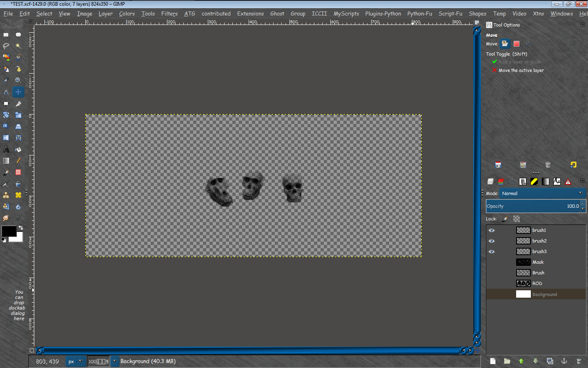Image resolution: width=588 pixels, height=368 pixels.
Task: Toggle visibility eye of brush3 layer
Action: tap(492, 251)
